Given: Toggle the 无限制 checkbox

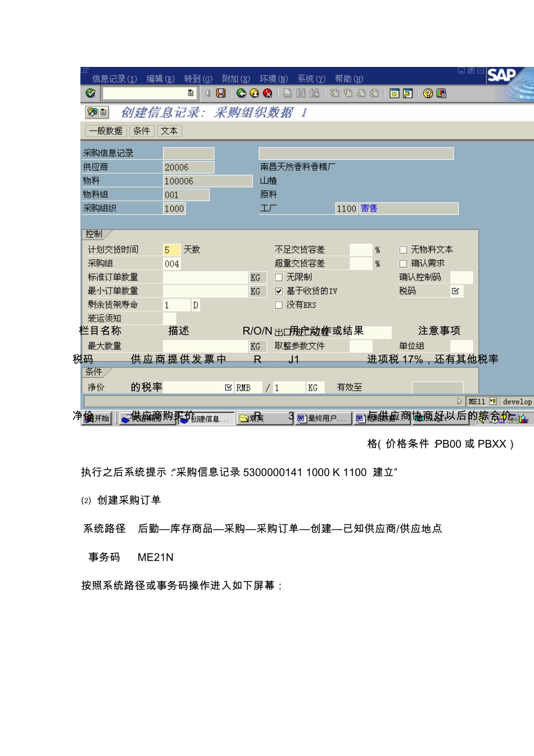Looking at the screenshot, I should click(278, 277).
